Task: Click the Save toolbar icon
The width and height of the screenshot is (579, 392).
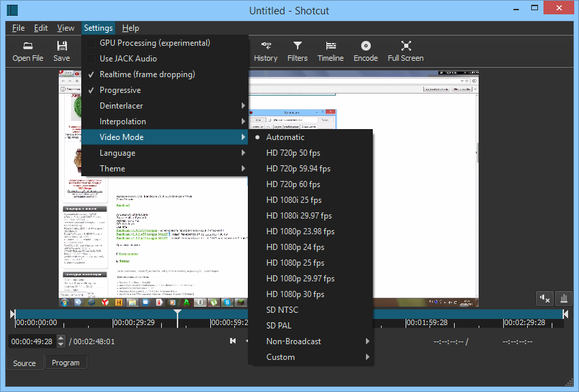Action: point(61,51)
